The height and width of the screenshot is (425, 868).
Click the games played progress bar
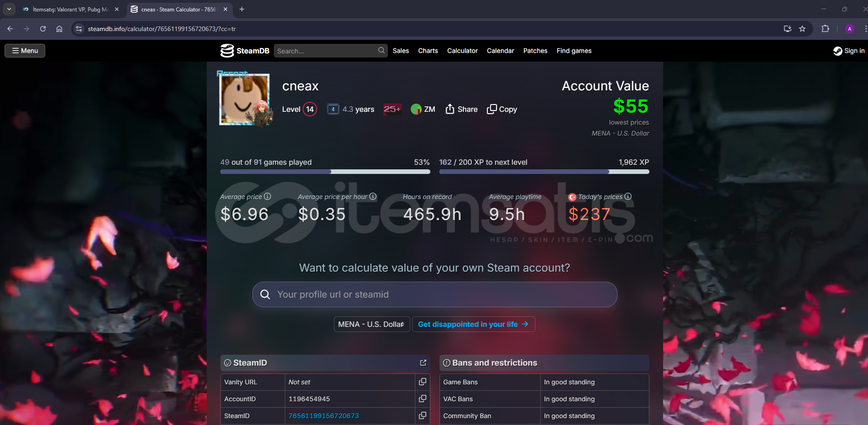(x=325, y=172)
